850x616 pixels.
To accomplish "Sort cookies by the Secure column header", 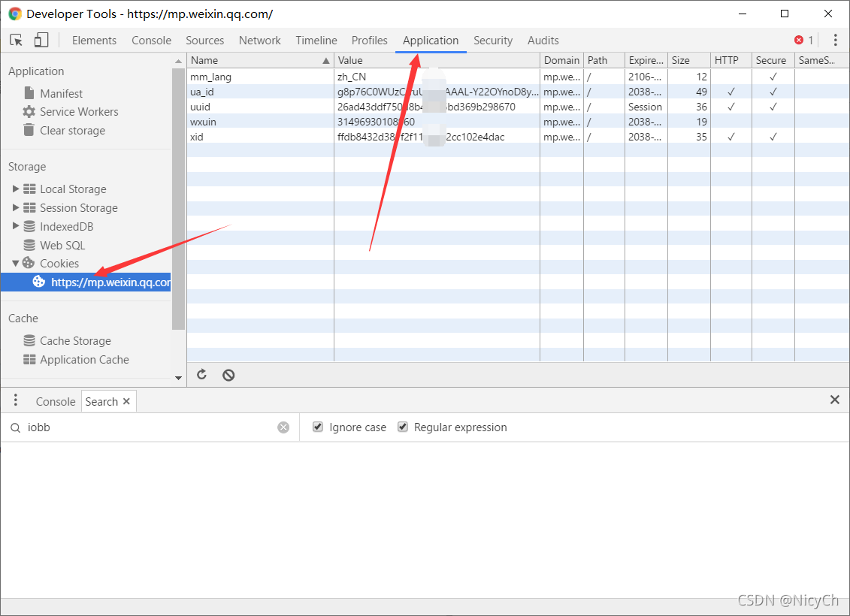I will [773, 60].
